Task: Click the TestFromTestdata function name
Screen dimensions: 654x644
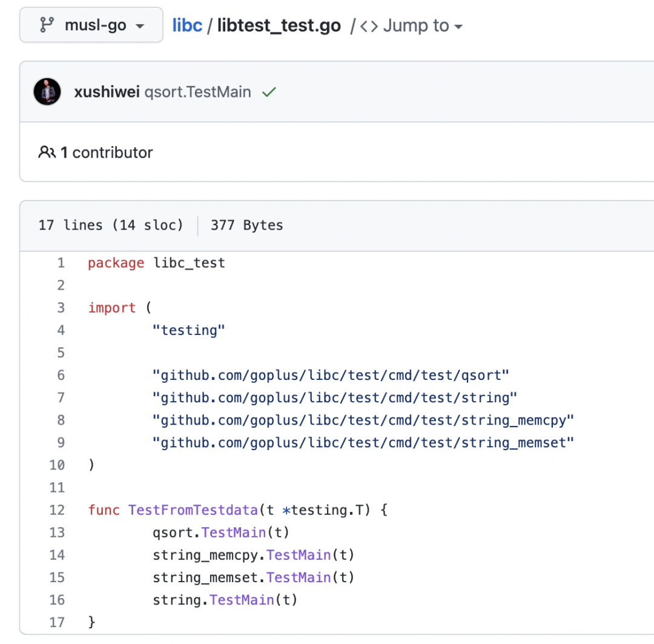Action: pyautogui.click(x=193, y=510)
